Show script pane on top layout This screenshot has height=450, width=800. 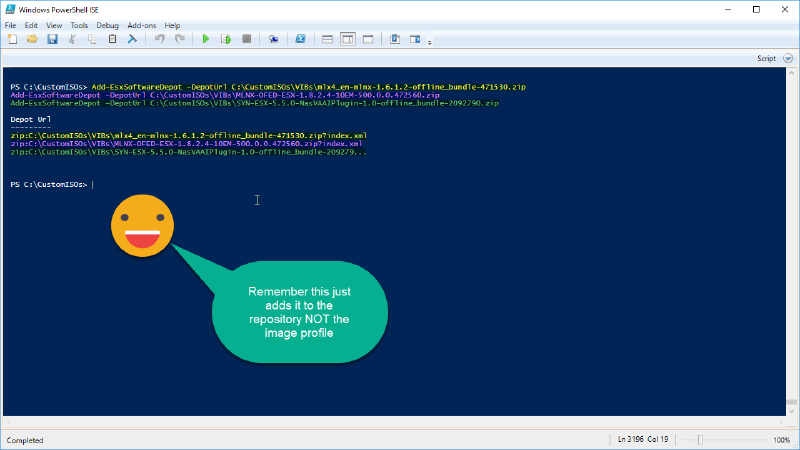(328, 39)
